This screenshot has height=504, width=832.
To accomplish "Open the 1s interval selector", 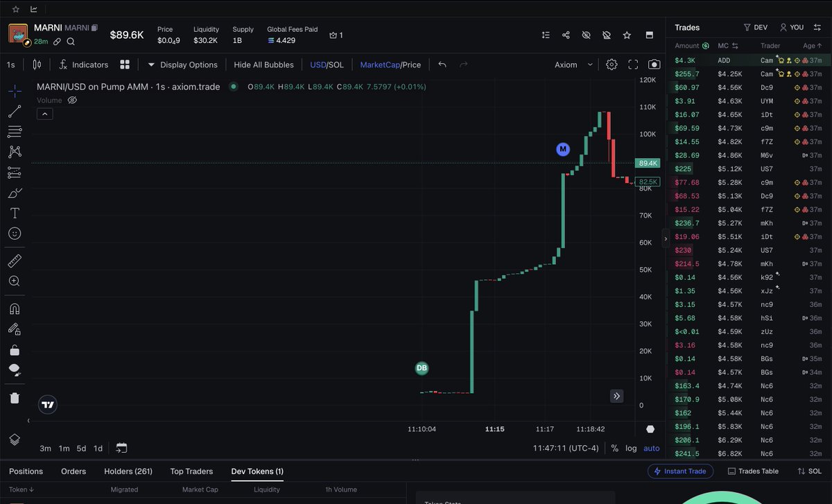I will click(10, 64).
